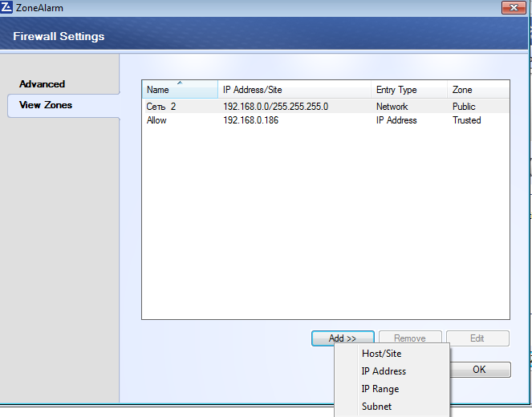The image size is (532, 417).
Task: Click the 192.168.0.186 address cell
Action: [250, 120]
